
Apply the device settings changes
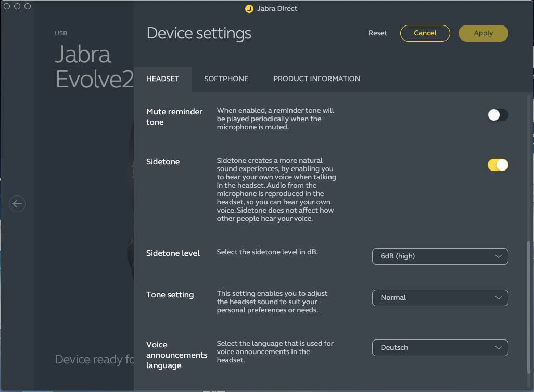coord(483,33)
